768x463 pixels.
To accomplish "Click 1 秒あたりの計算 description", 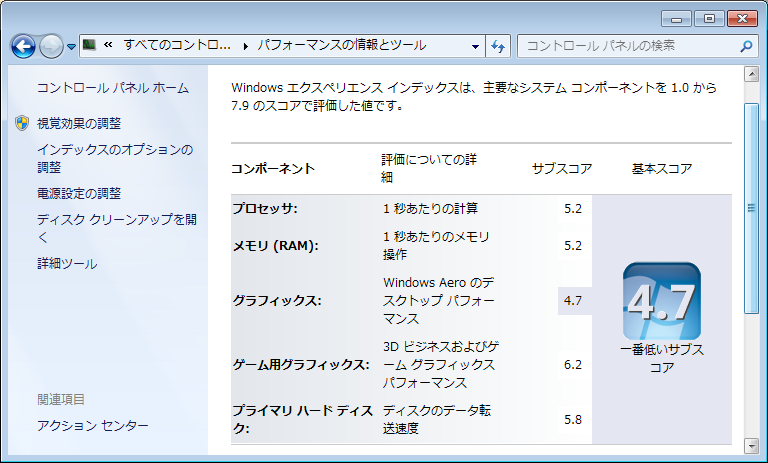I will pyautogui.click(x=430, y=209).
